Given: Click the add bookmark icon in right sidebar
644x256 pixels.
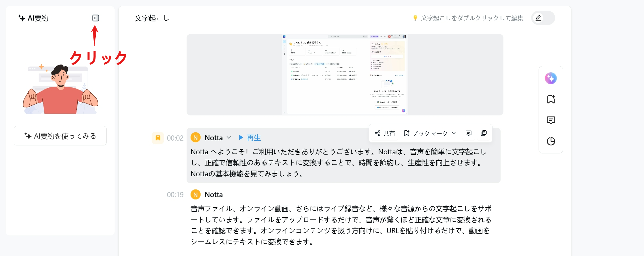Looking at the screenshot, I should [551, 99].
